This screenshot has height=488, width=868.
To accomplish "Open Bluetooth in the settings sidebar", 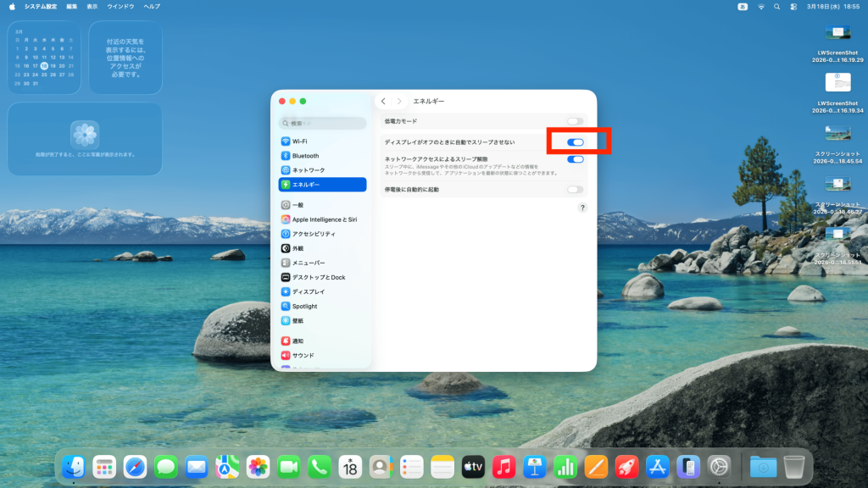I will [x=322, y=156].
